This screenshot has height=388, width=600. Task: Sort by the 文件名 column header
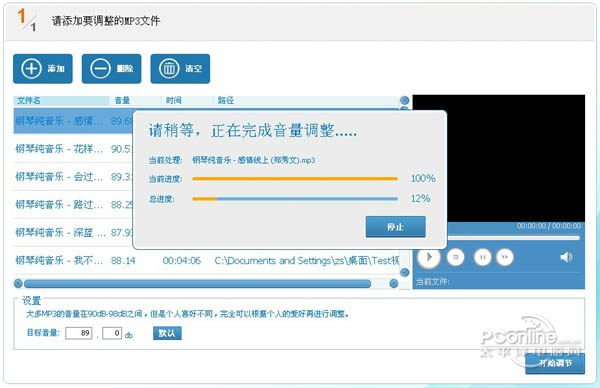[x=61, y=101]
